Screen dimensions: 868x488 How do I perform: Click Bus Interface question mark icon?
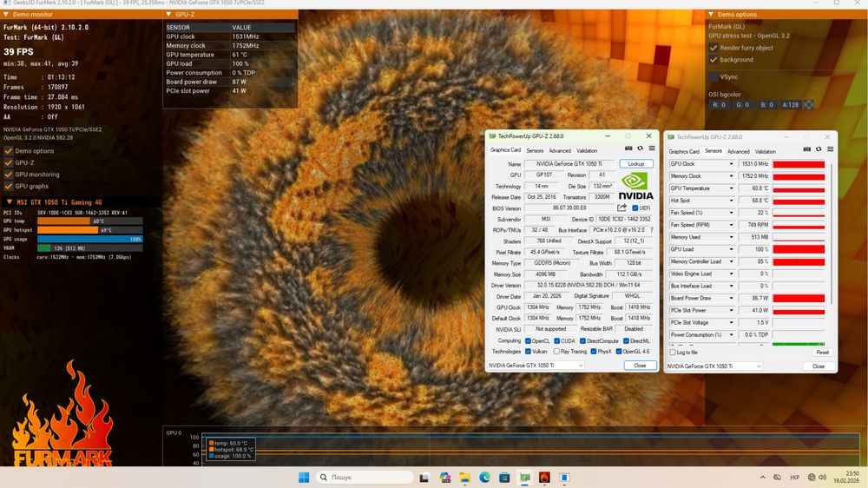(x=652, y=230)
